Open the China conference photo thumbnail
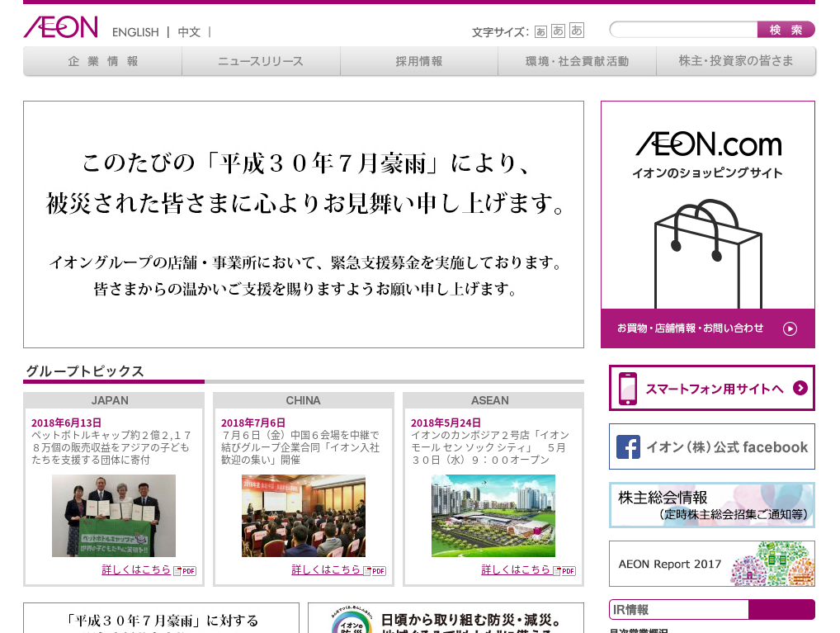 click(304, 516)
